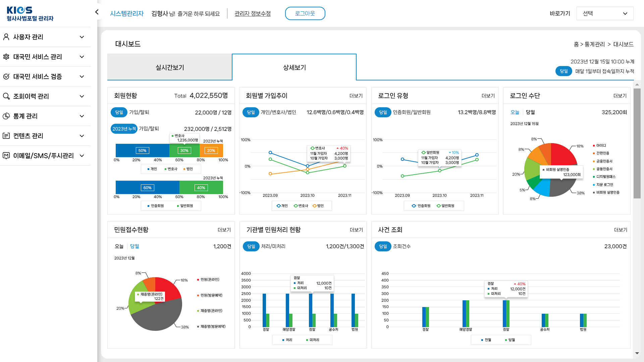Viewport: 644px width, 362px height.
Task: Toggle 법인 line legend in 회원별 가입추이
Action: (318, 206)
